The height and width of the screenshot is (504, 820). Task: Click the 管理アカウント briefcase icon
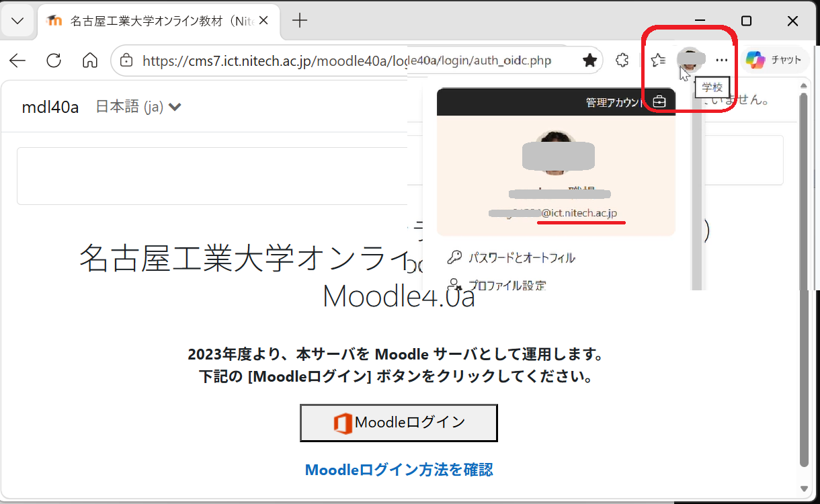pyautogui.click(x=659, y=102)
